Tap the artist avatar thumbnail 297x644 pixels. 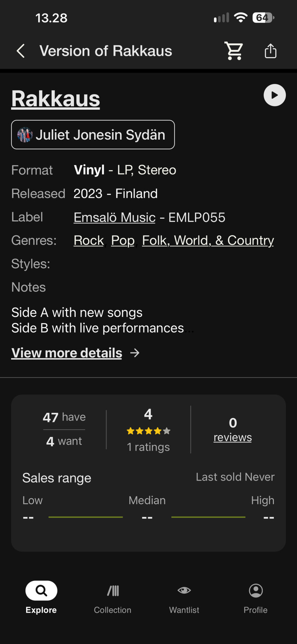click(25, 135)
